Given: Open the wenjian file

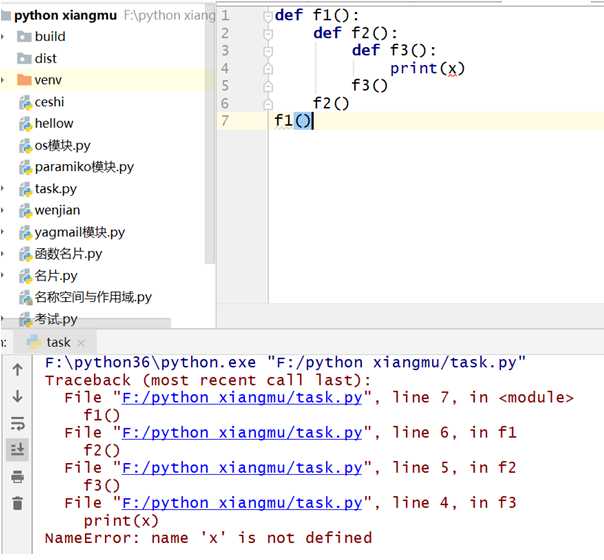Looking at the screenshot, I should (57, 210).
